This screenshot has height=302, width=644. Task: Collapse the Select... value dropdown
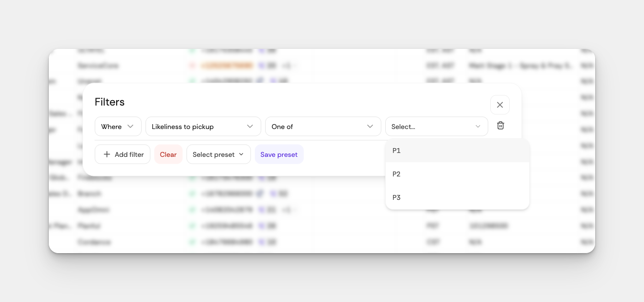pos(436,127)
